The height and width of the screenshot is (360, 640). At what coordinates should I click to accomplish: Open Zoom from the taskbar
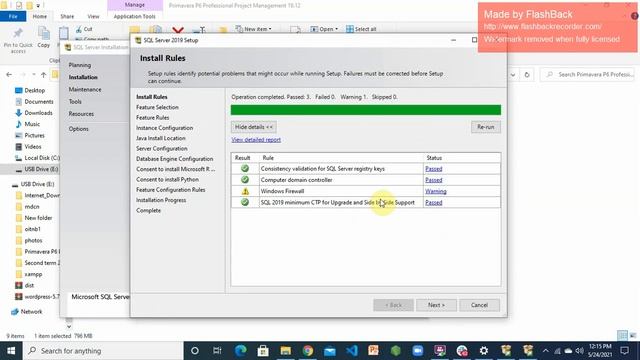click(418, 351)
